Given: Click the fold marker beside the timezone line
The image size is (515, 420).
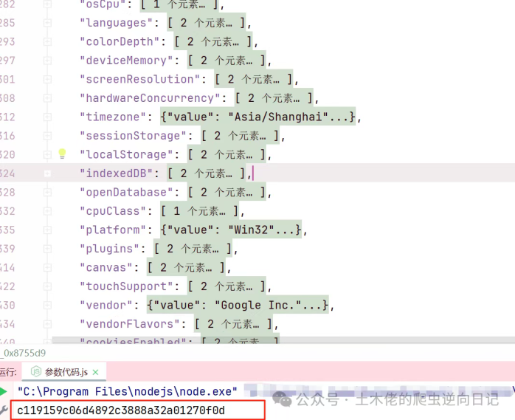Looking at the screenshot, I should [48, 117].
